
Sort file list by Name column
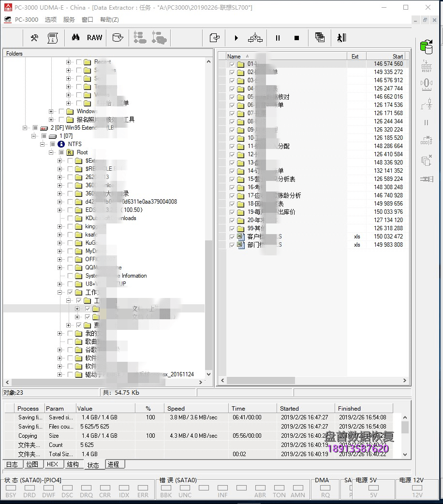tap(286, 56)
